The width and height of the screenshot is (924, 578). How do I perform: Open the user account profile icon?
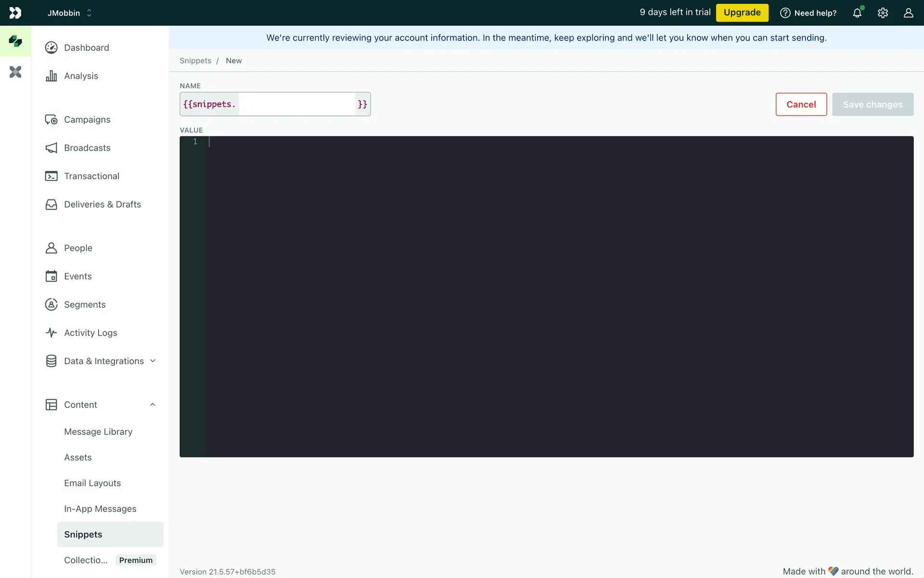tap(908, 13)
